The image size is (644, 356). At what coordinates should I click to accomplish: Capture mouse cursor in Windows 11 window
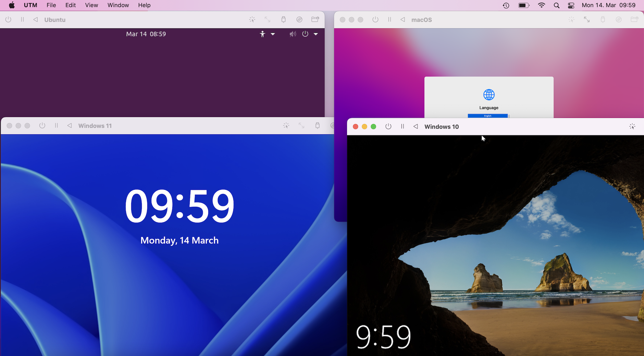coord(286,126)
